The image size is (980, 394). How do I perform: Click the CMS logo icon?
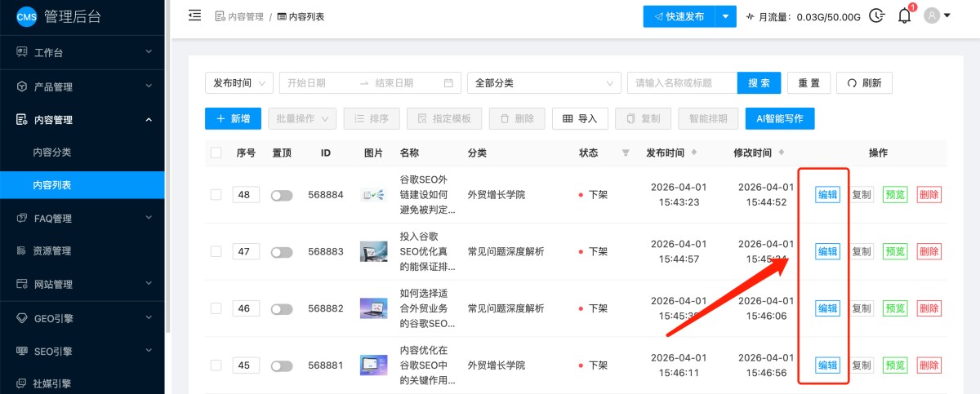[27, 16]
